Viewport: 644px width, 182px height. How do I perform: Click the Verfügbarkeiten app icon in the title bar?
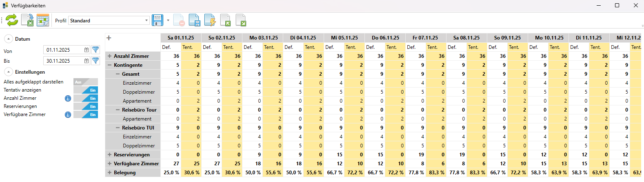pos(5,5)
